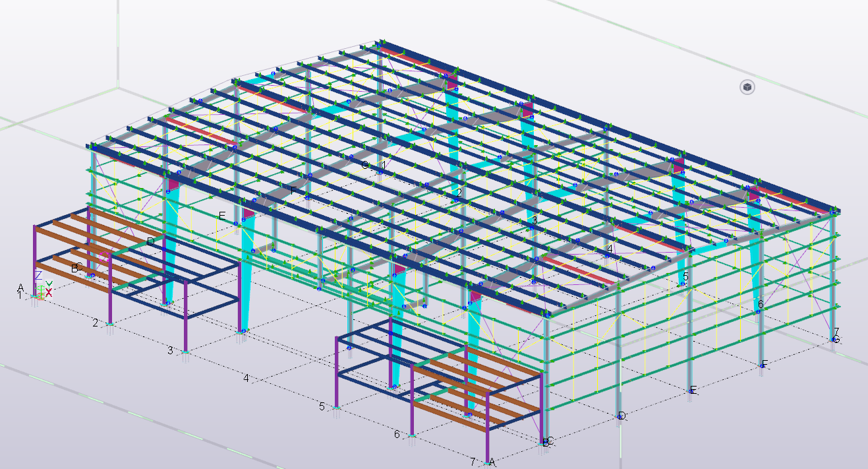Click the 3D navigation cube icon

tap(747, 86)
